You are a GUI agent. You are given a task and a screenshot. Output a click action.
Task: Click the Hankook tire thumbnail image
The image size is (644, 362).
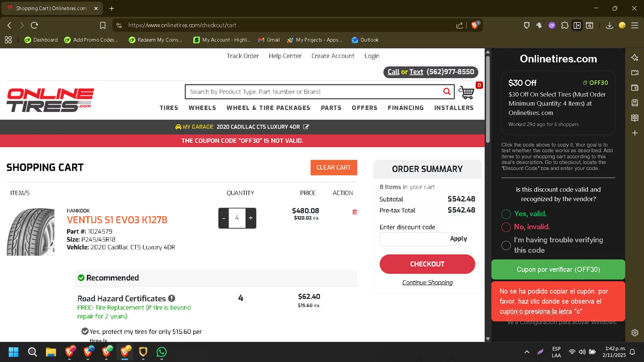click(30, 232)
